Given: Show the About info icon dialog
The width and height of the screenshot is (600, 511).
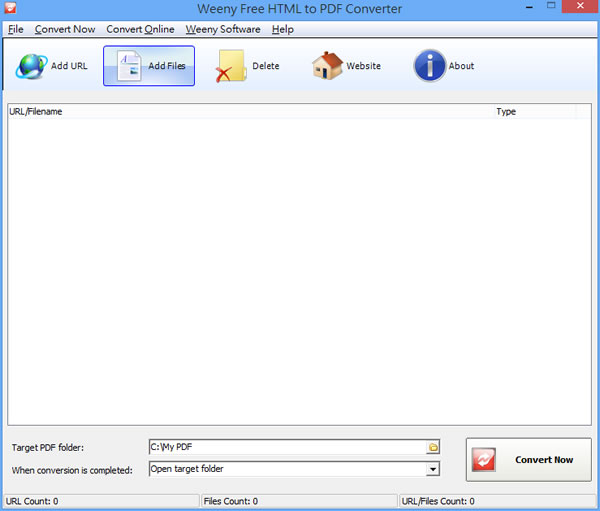Looking at the screenshot, I should tap(429, 66).
